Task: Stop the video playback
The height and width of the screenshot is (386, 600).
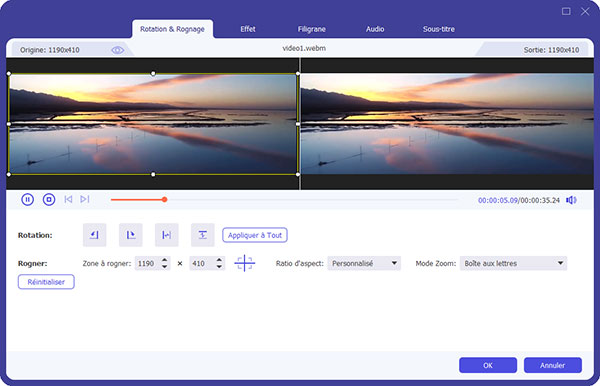Action: click(x=49, y=199)
